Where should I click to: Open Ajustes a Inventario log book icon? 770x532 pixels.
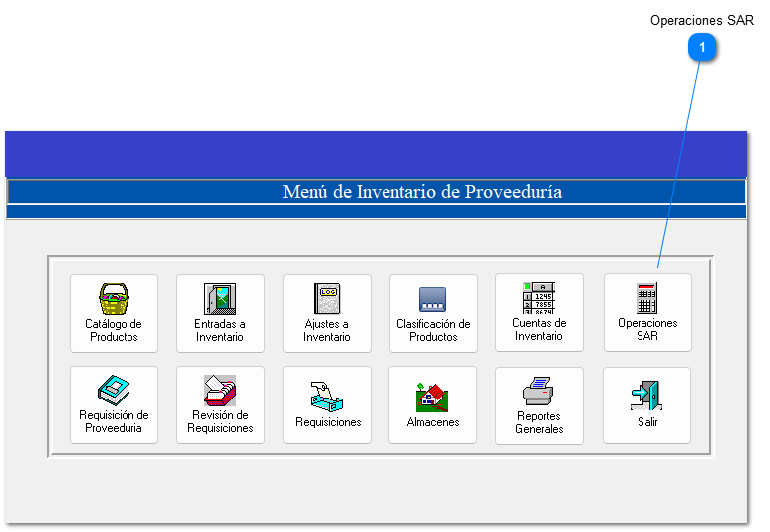327,299
